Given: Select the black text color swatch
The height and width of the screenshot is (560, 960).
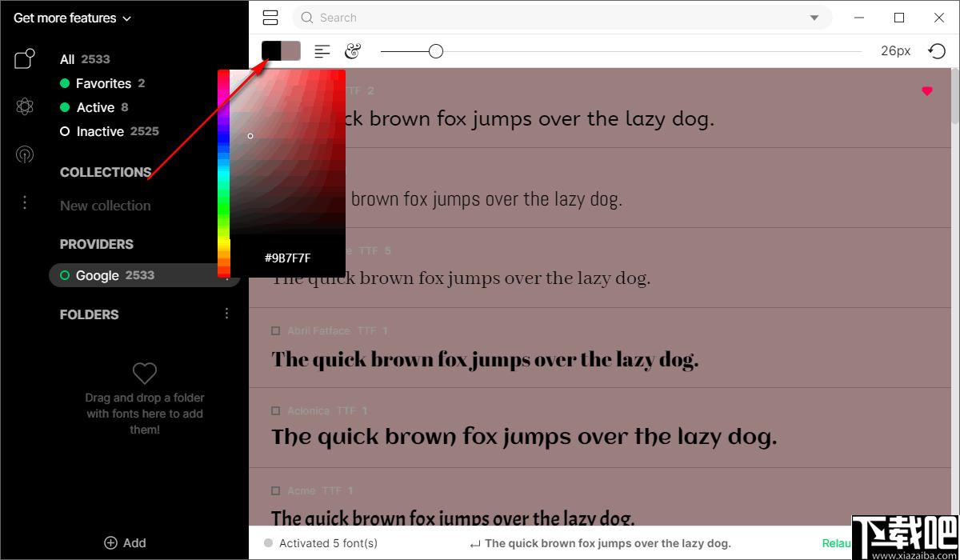Looking at the screenshot, I should pyautogui.click(x=271, y=50).
